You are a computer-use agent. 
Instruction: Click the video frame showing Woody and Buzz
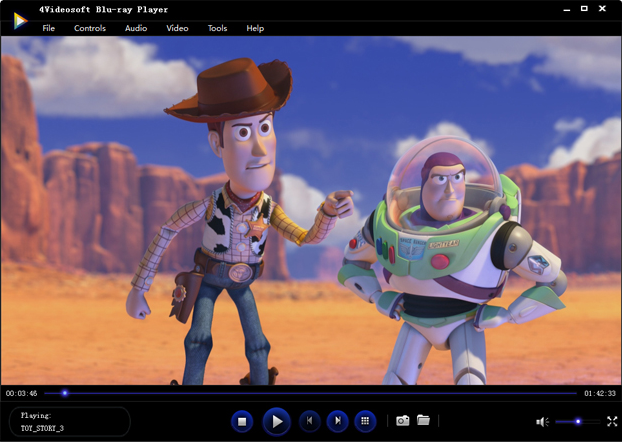(311, 210)
